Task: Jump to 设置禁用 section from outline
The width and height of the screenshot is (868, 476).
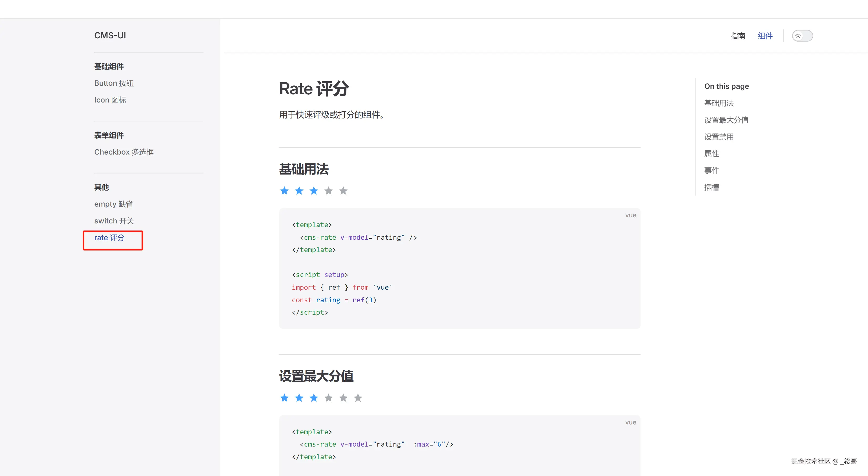Action: pyautogui.click(x=719, y=137)
